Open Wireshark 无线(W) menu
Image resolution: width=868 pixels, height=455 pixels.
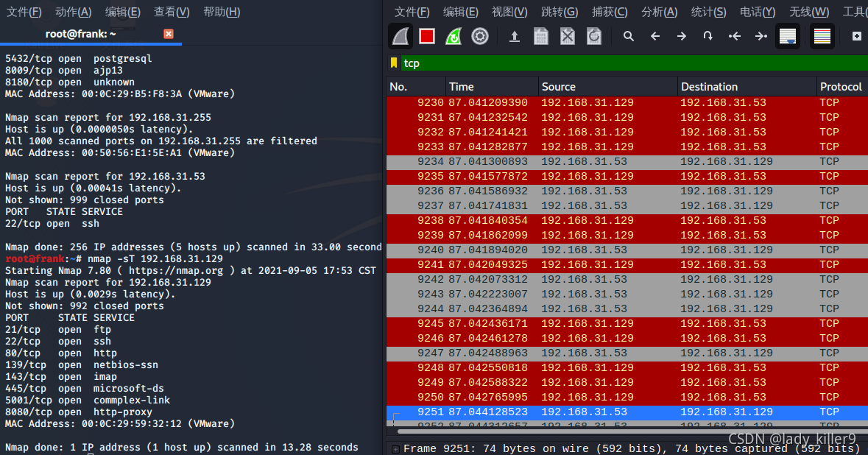pos(809,12)
